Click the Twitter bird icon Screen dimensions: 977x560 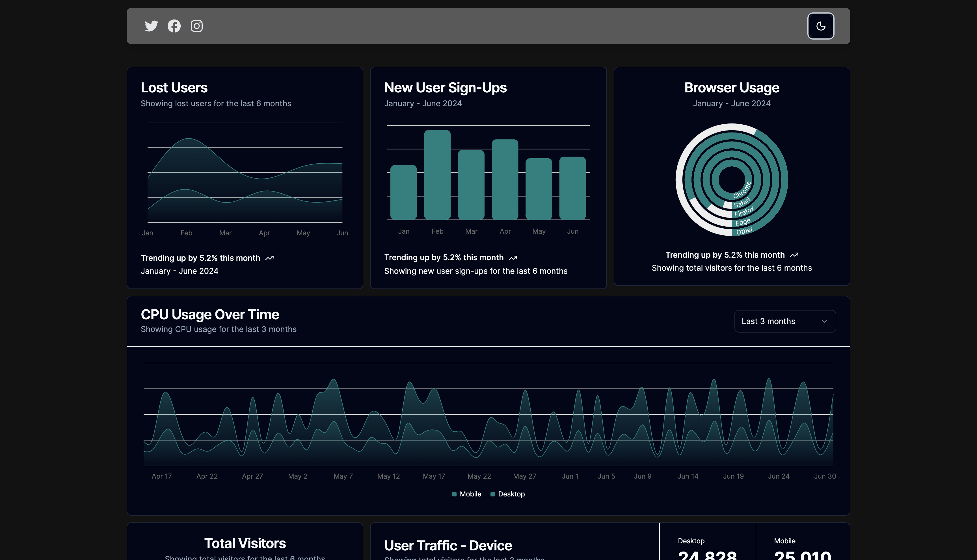coord(151,26)
